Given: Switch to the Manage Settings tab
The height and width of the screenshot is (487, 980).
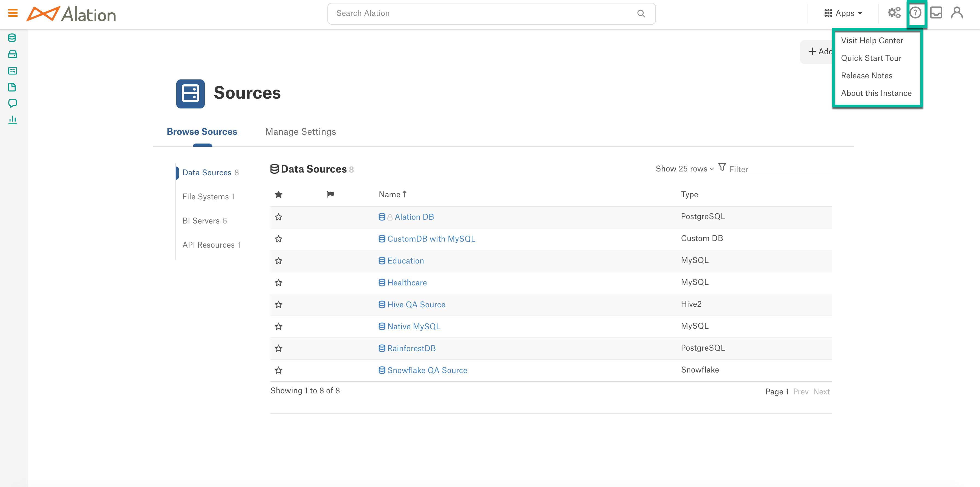Looking at the screenshot, I should click(300, 132).
